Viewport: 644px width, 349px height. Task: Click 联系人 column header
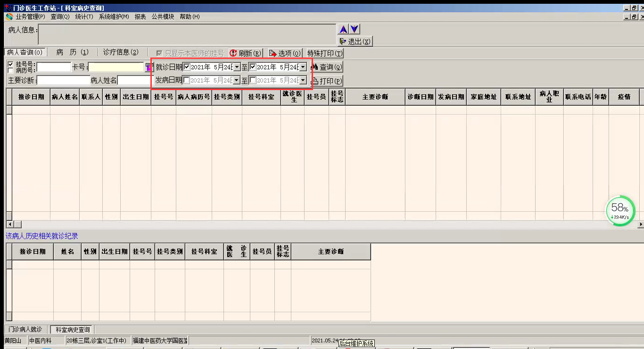(x=91, y=97)
